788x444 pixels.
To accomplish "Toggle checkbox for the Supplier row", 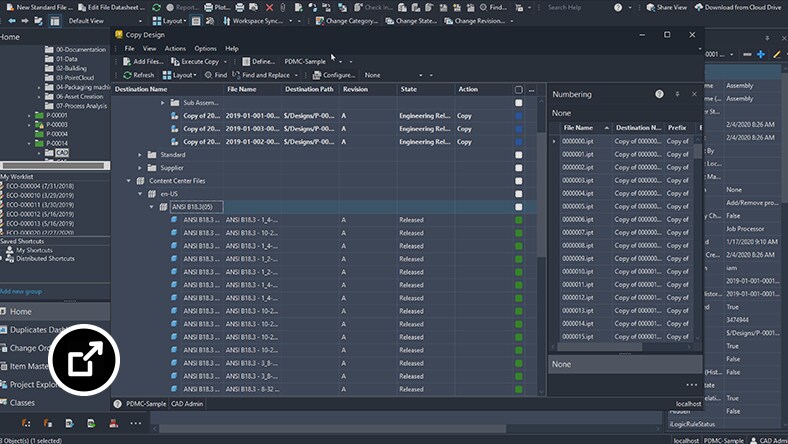I will (518, 168).
